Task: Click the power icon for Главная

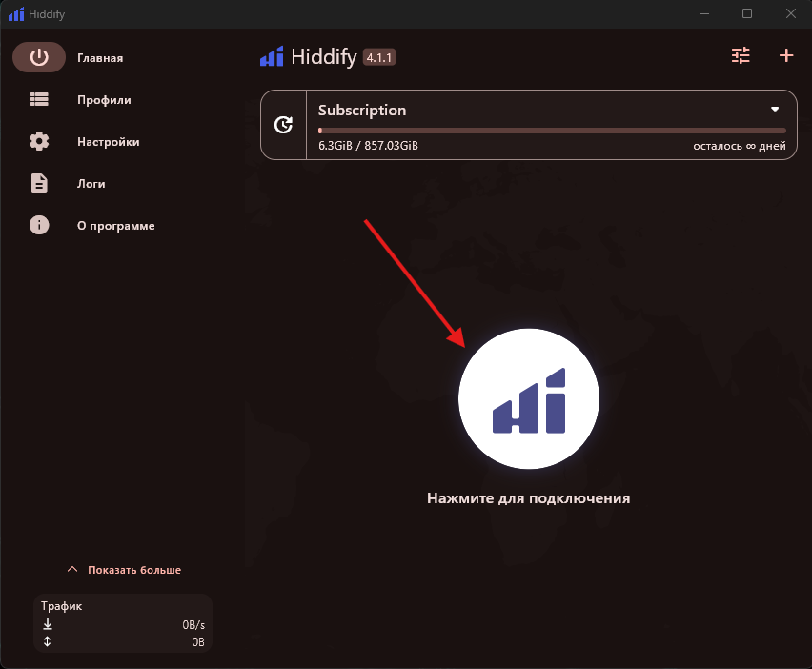Action: point(39,57)
